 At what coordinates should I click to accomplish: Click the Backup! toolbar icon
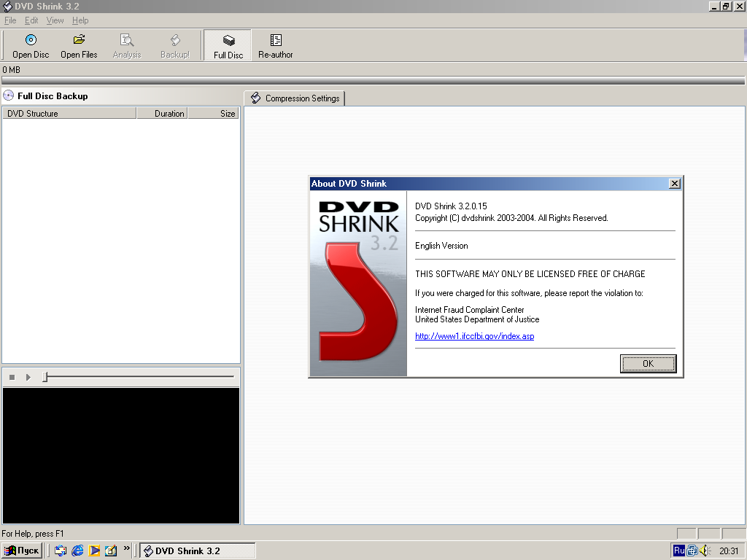click(175, 41)
